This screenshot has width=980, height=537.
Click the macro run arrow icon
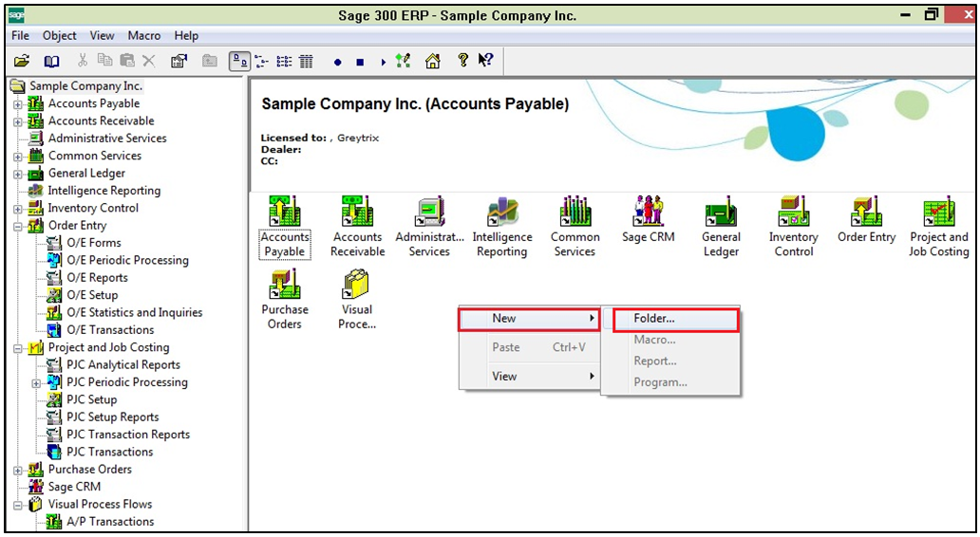(x=383, y=62)
